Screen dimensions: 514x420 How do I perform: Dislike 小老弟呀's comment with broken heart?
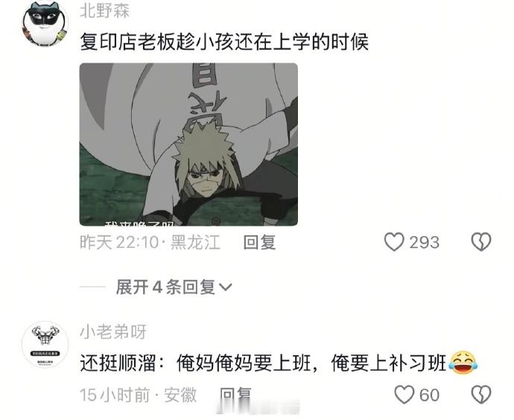481,395
